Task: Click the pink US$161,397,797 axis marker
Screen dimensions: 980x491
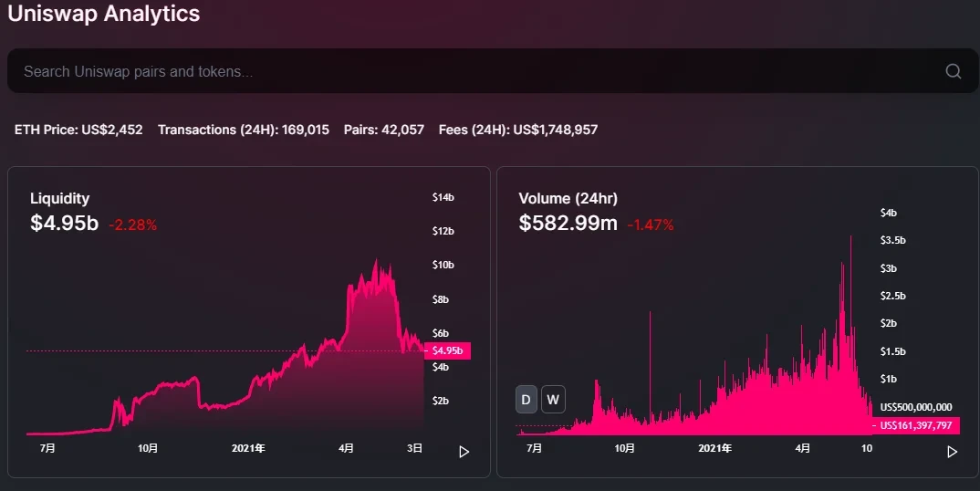Action: pyautogui.click(x=915, y=425)
